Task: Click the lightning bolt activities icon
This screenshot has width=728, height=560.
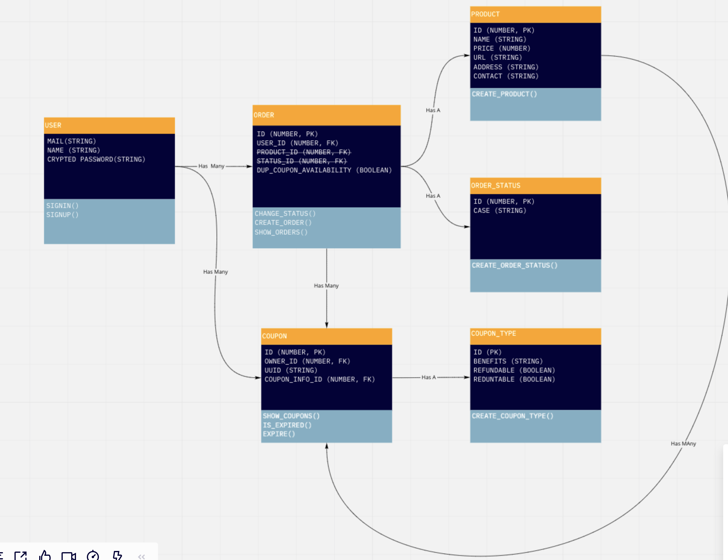Action: tap(117, 555)
